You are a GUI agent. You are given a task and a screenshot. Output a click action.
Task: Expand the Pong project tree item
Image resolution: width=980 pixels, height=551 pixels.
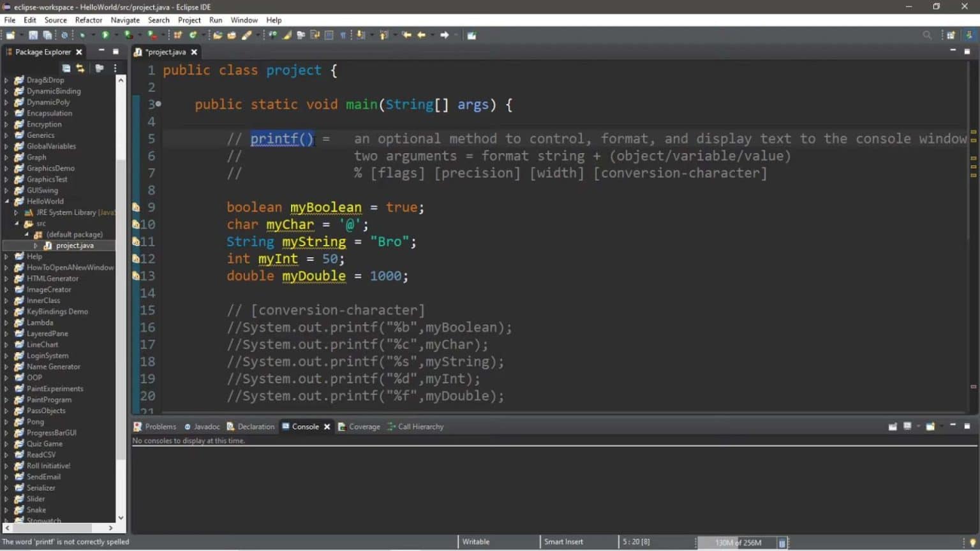pos(6,422)
